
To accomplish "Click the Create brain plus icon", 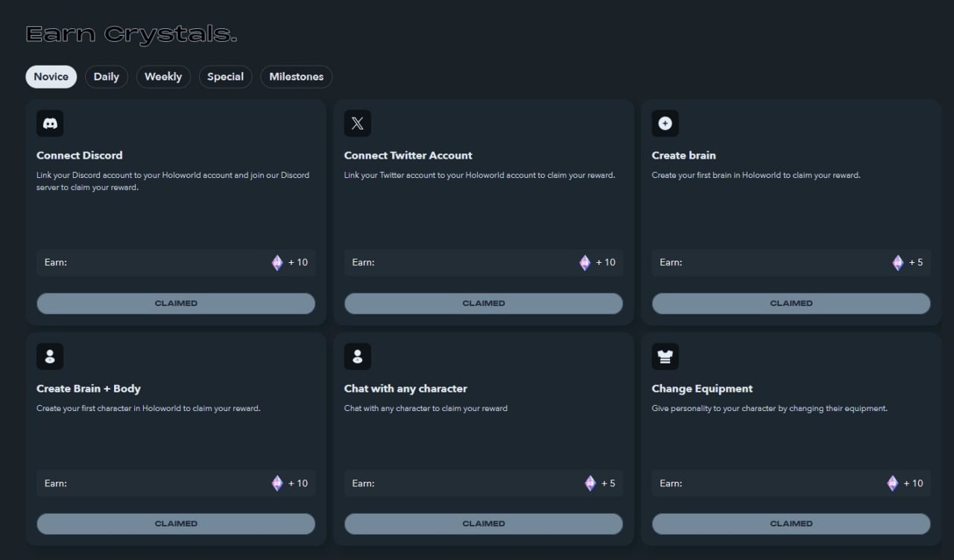I will tap(666, 124).
